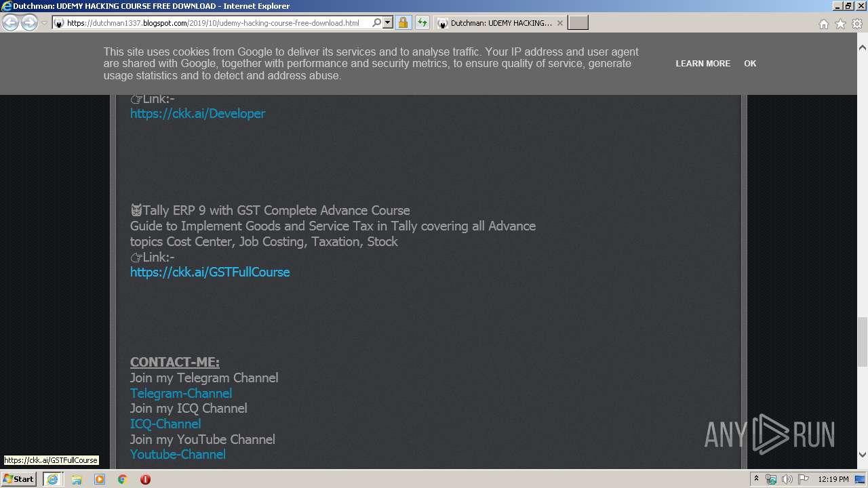The image size is (868, 488).
Task: Click the 'Join my Telegram Channel' text
Action: 204,378
